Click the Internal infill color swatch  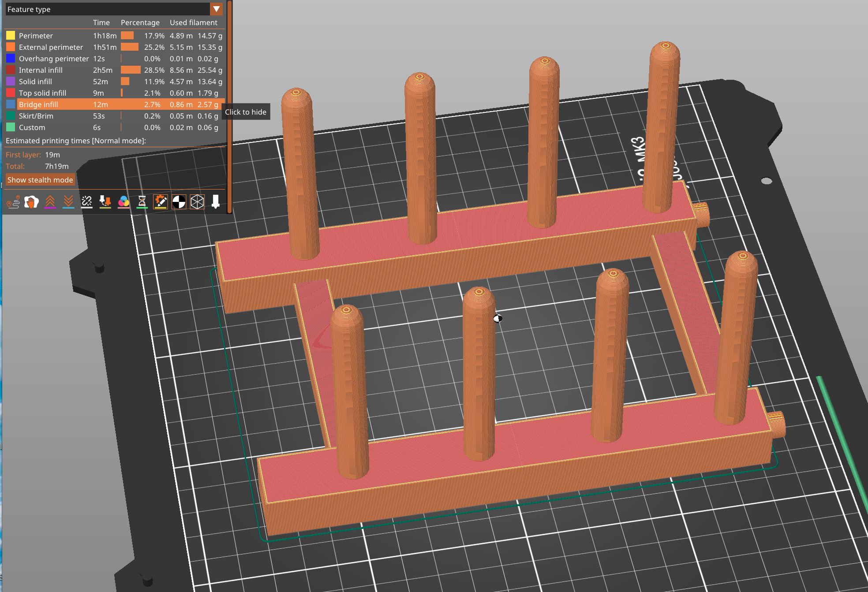tap(10, 70)
